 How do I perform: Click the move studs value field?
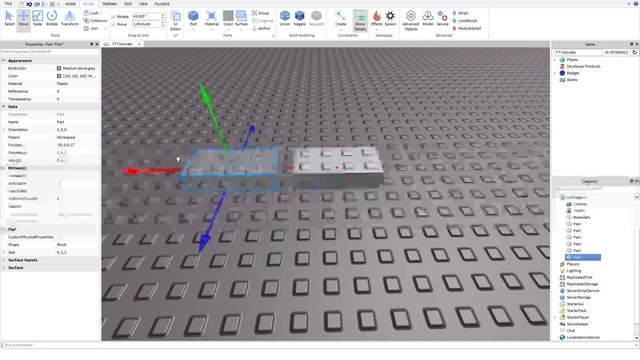146,24
